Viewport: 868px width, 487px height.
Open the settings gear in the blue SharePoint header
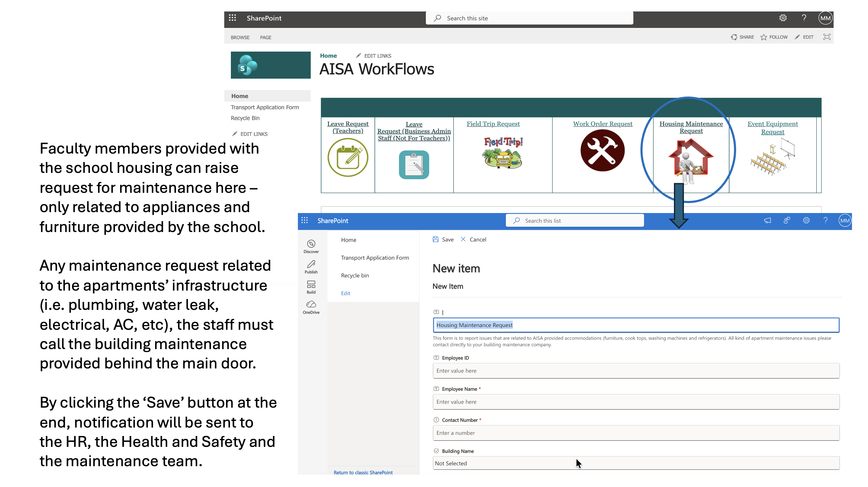pyautogui.click(x=806, y=221)
